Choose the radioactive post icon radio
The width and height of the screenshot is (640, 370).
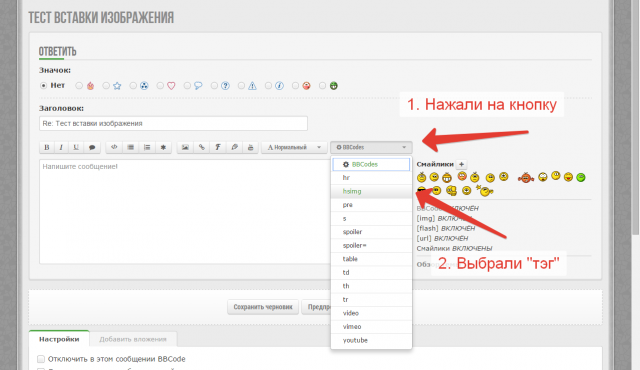pyautogui.click(x=133, y=86)
